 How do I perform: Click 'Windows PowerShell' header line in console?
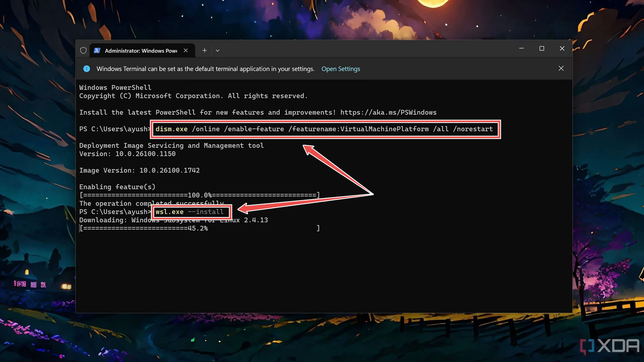coord(115,88)
